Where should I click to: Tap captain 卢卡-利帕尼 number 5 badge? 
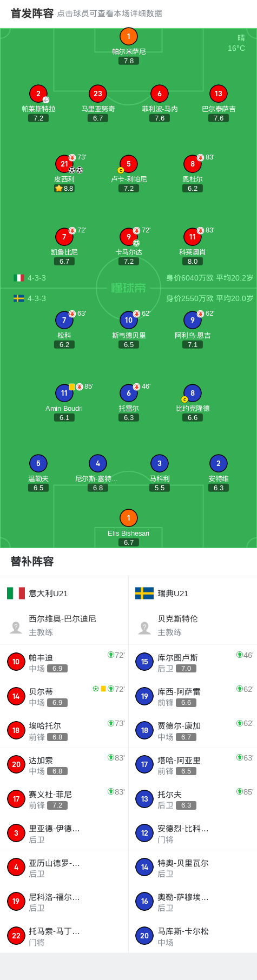coord(128,164)
